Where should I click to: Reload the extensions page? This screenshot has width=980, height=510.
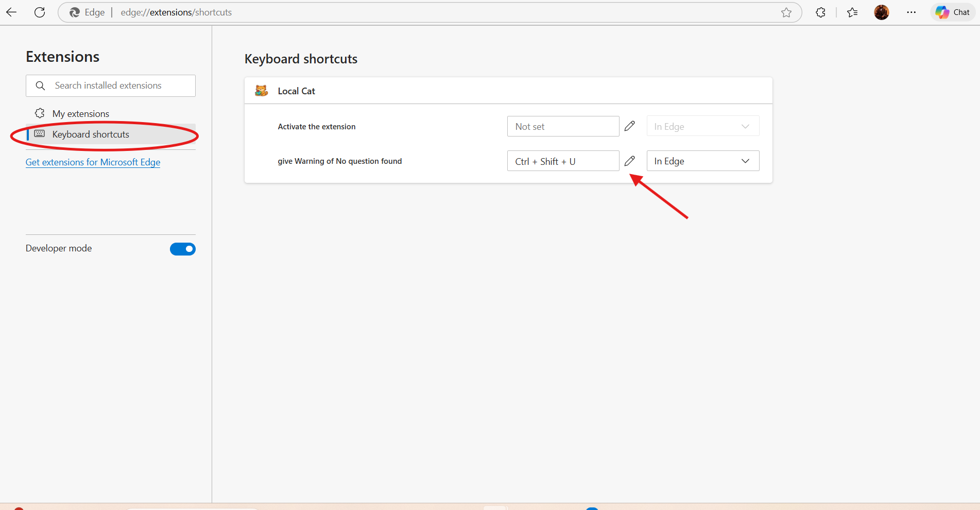(40, 12)
